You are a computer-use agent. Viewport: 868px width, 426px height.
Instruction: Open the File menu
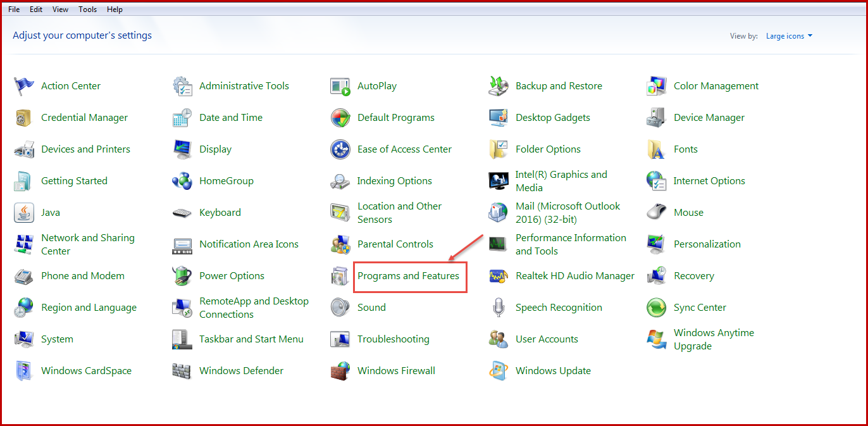[x=14, y=9]
